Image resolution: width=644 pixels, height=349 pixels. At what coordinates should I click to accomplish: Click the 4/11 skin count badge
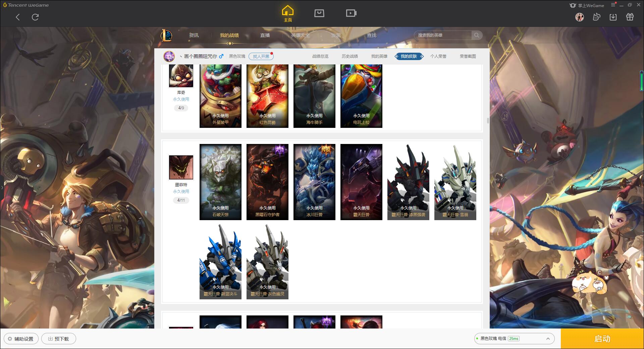(181, 200)
